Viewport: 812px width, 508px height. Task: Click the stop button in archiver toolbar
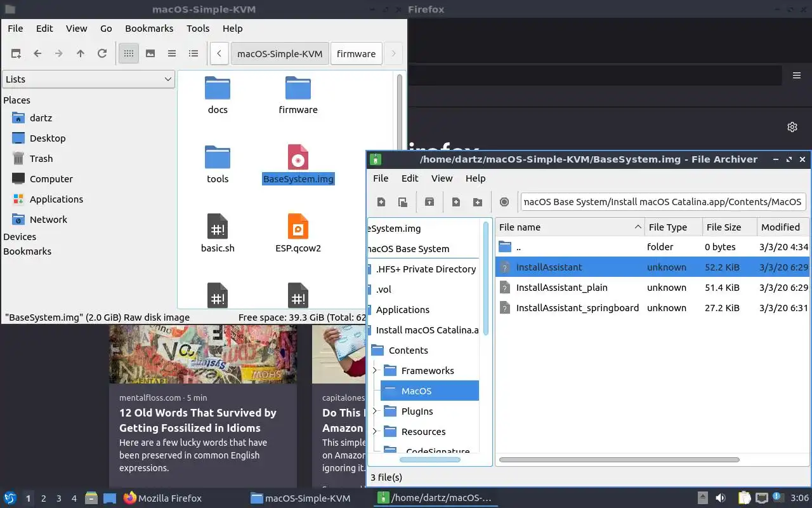504,202
